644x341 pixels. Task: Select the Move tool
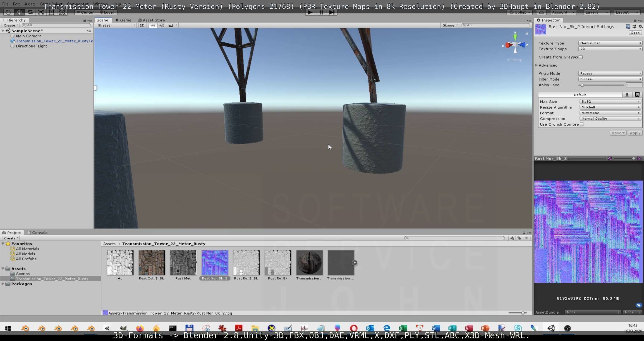19,12
